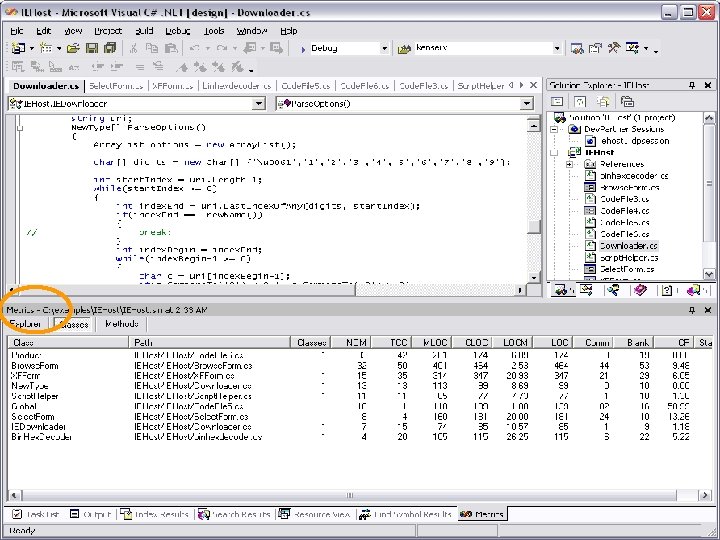
Task: Click the Save All icon
Action: tap(110, 48)
